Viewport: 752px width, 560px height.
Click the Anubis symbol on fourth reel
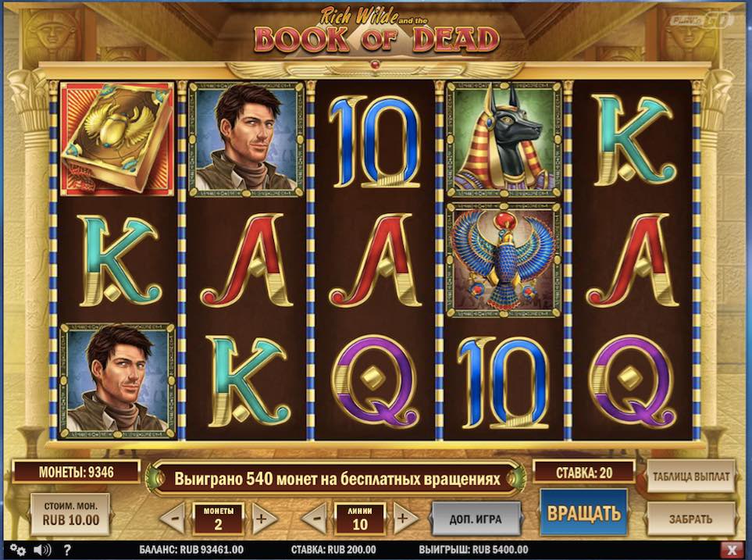tap(504, 139)
